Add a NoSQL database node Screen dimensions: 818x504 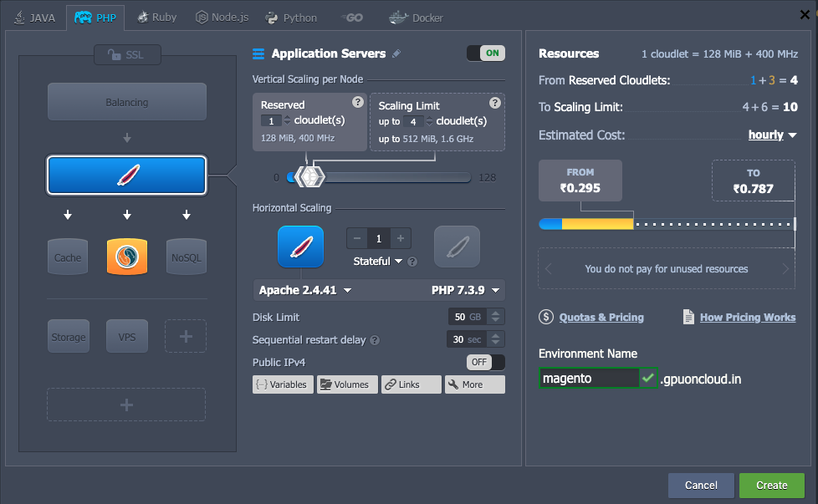point(186,257)
